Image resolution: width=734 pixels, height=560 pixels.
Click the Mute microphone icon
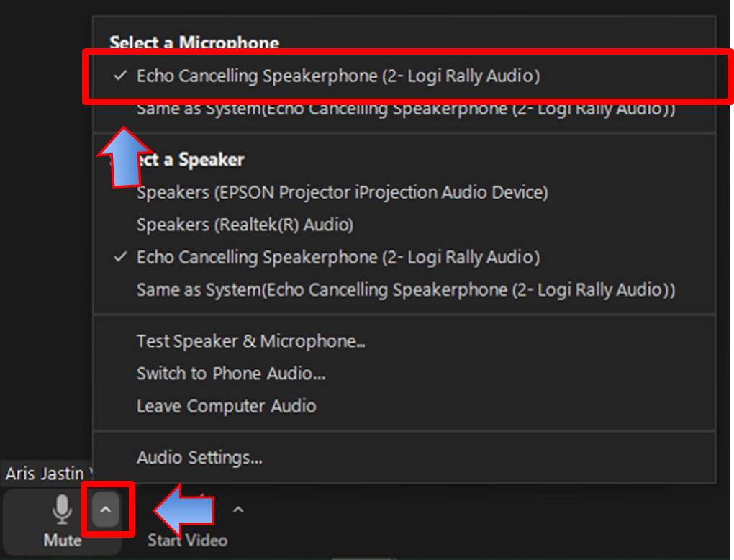coord(62,510)
